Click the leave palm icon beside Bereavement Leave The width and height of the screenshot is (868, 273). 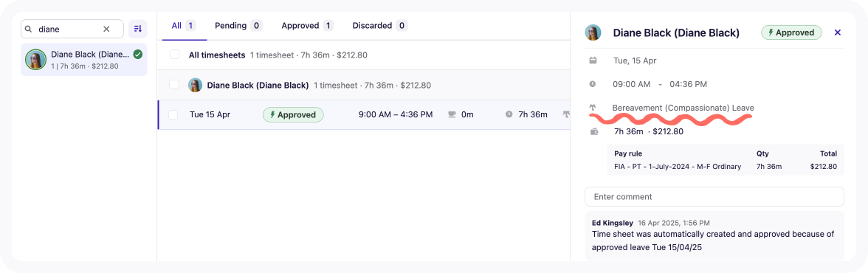(593, 108)
